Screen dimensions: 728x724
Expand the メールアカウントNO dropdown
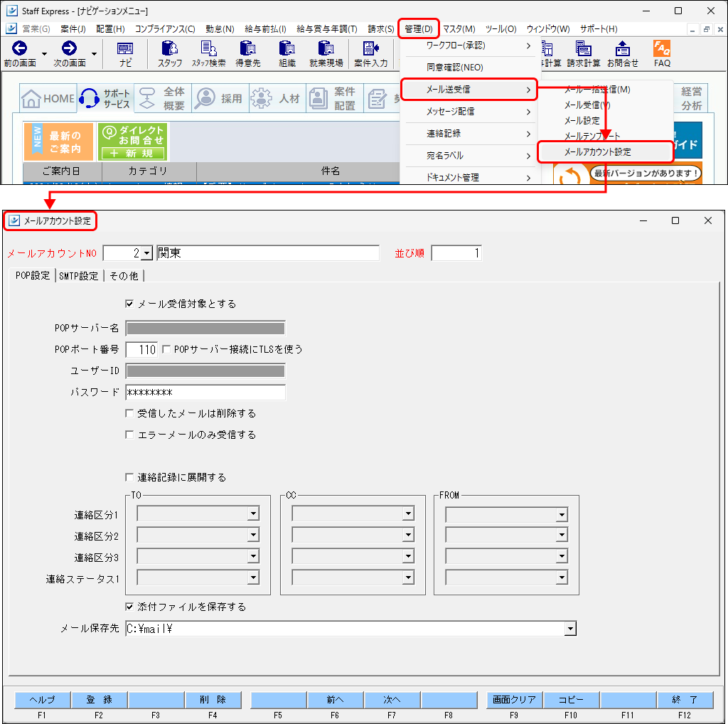tap(146, 253)
